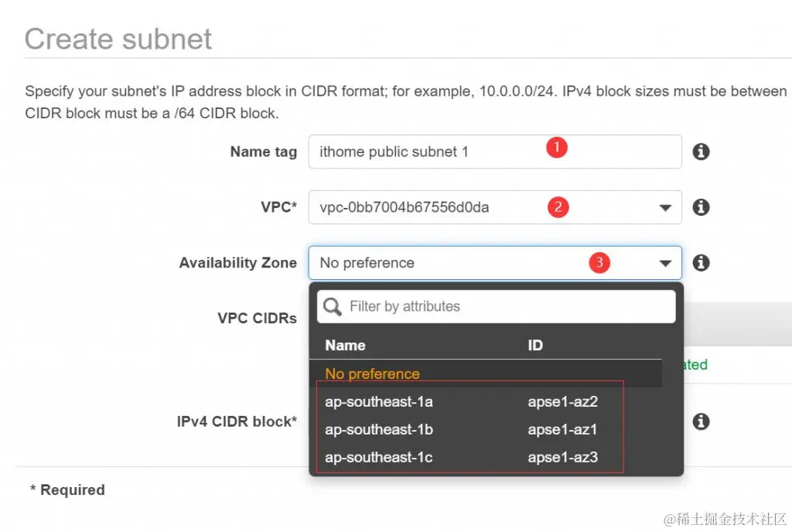The height and width of the screenshot is (532, 792).
Task: Click the red step 1 marker
Action: [557, 148]
